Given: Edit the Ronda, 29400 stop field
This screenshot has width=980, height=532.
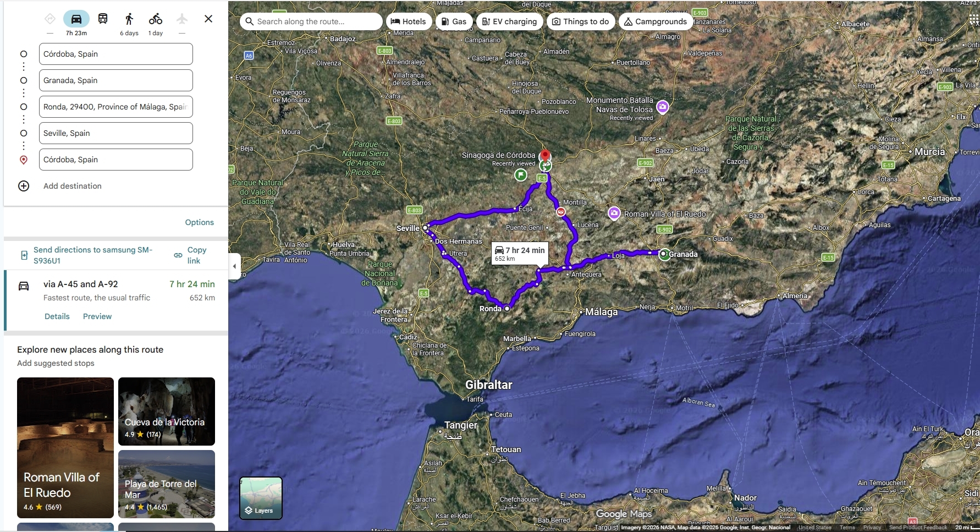Looking at the screenshot, I should [x=116, y=107].
